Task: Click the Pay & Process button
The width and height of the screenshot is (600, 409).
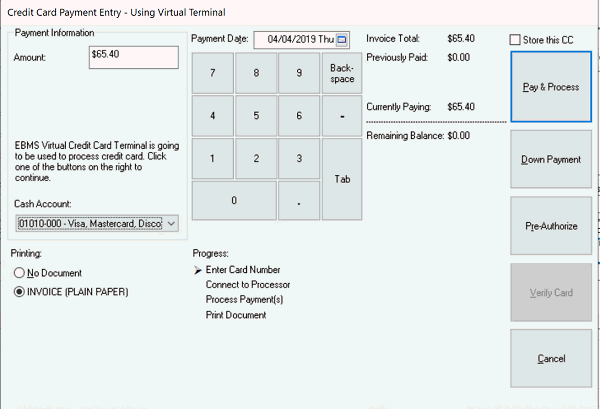Action: tap(551, 88)
